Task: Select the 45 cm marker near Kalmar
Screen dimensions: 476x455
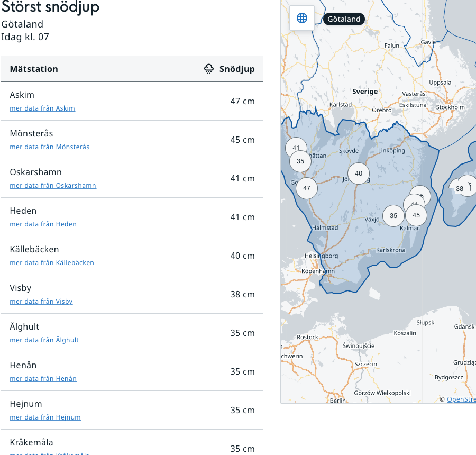Action: (x=416, y=215)
